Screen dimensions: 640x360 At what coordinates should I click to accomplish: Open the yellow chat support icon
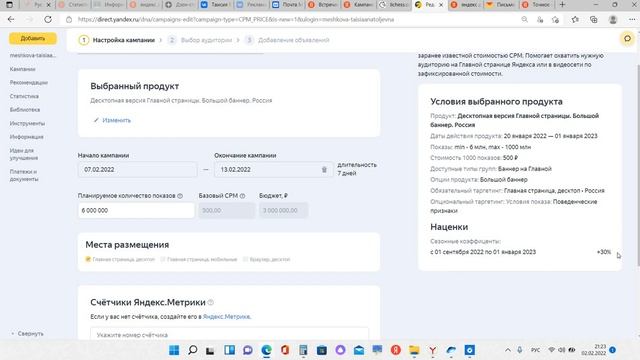[x=627, y=39]
